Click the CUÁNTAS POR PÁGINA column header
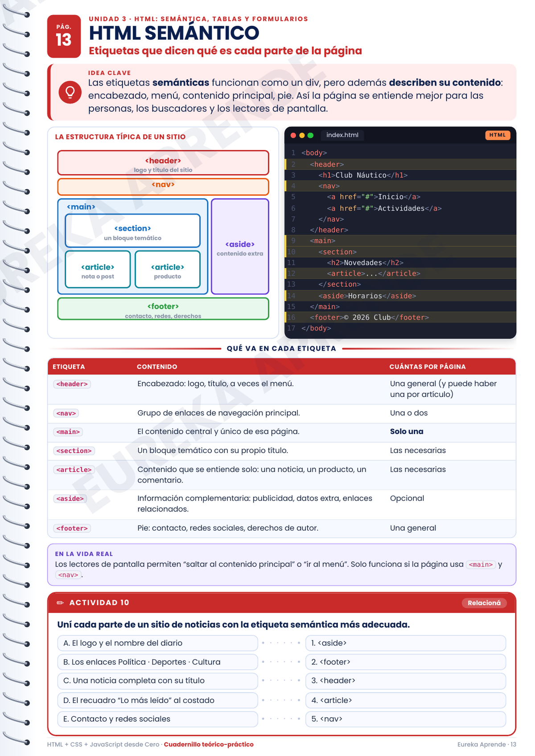Screen dimensions: 535x756 coord(428,367)
